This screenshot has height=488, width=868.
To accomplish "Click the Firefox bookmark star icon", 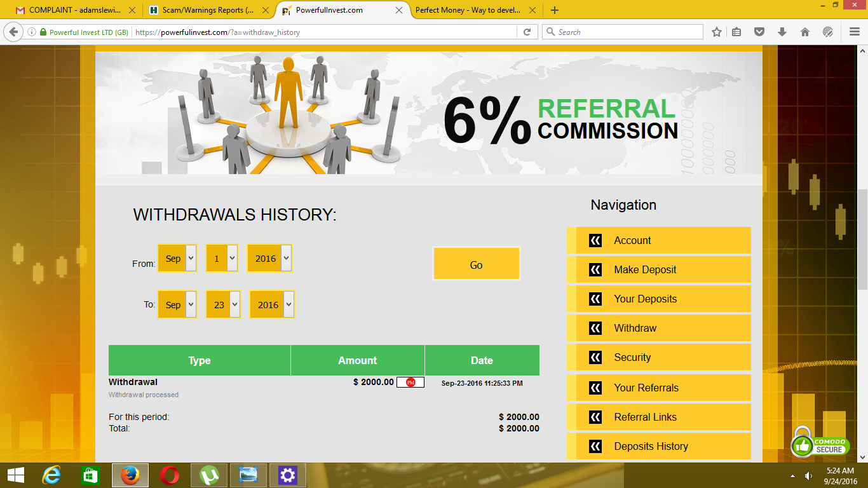I will [717, 32].
